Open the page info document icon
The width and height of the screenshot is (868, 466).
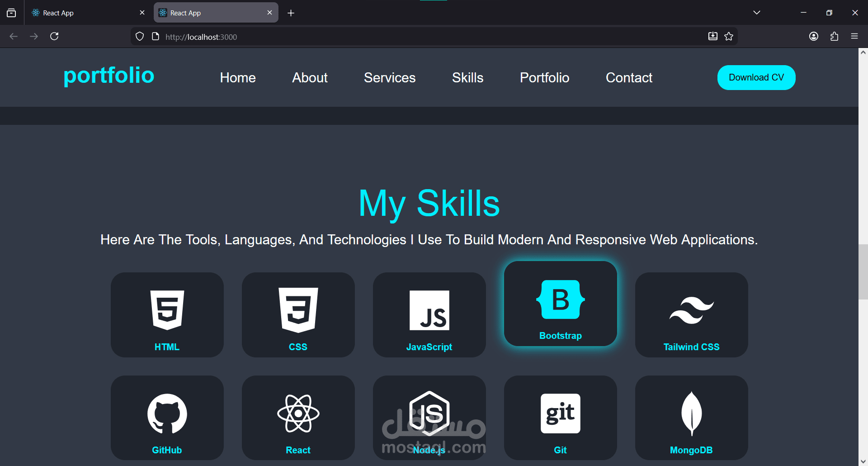click(x=156, y=36)
